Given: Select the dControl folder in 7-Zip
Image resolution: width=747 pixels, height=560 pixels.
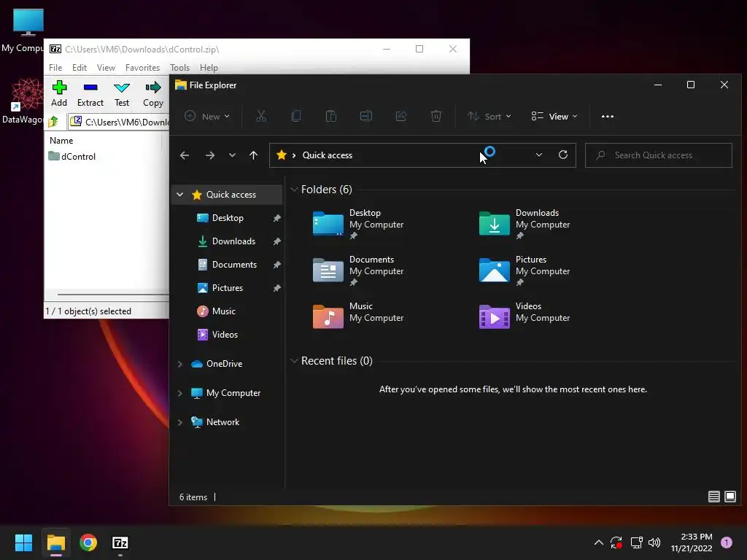Looking at the screenshot, I should pyautogui.click(x=72, y=156).
